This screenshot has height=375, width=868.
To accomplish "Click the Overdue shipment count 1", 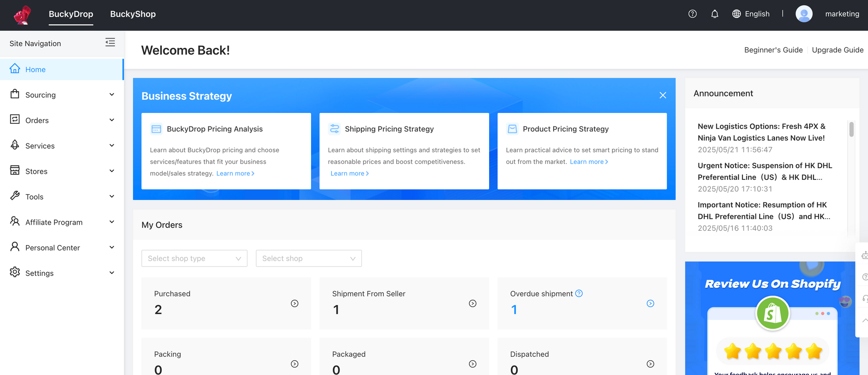I will (x=514, y=309).
